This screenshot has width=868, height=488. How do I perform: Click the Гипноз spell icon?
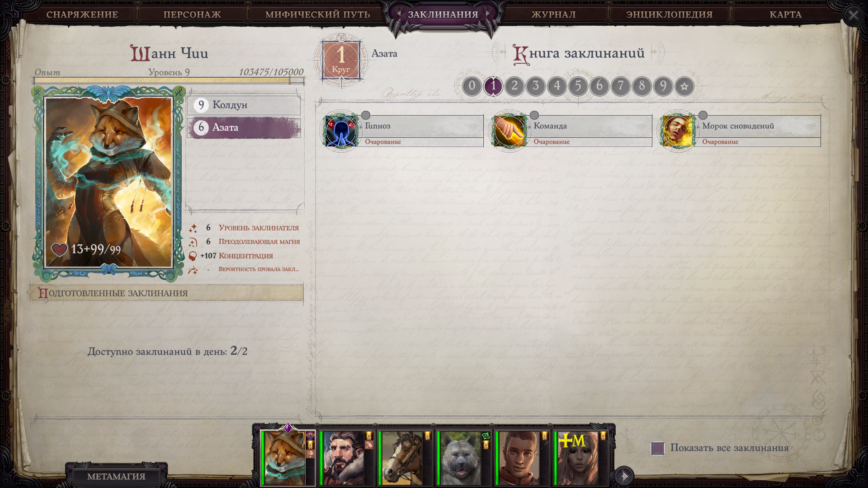(x=341, y=131)
